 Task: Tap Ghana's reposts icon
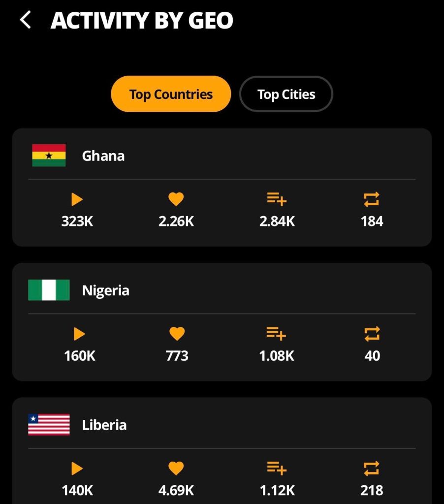(372, 199)
